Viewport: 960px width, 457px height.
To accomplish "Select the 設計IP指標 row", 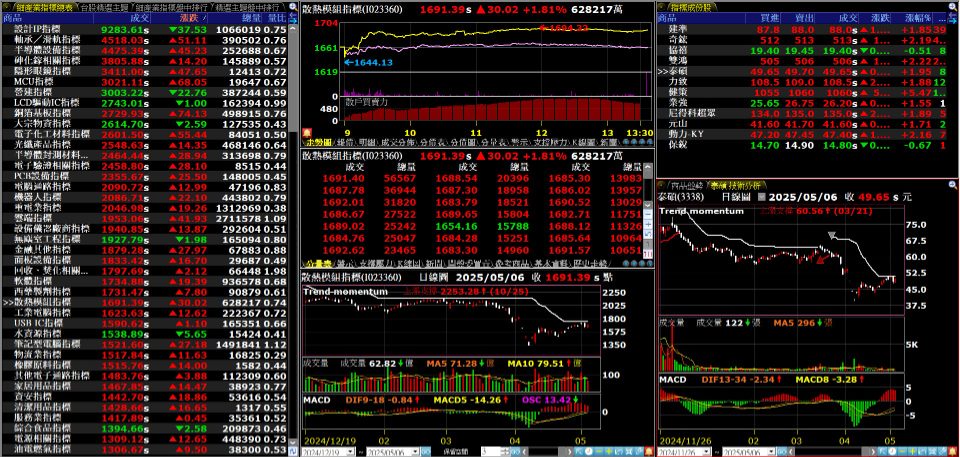I will (x=144, y=29).
